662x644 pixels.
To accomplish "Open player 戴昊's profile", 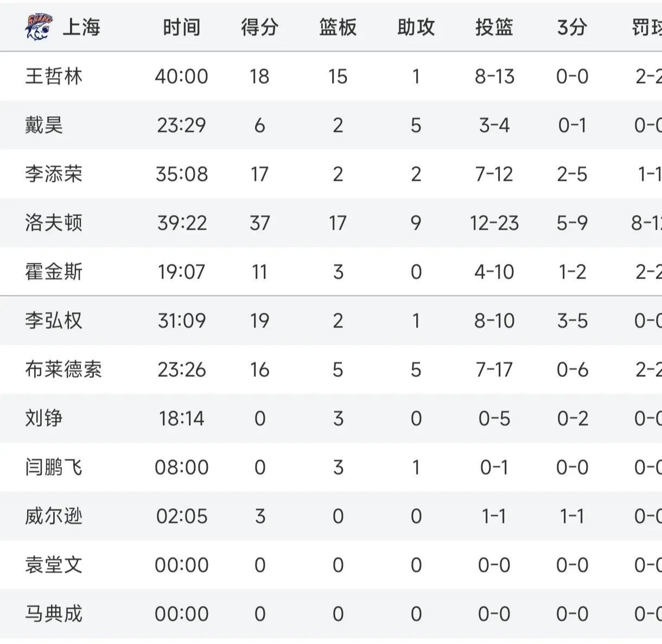I will coord(44,125).
